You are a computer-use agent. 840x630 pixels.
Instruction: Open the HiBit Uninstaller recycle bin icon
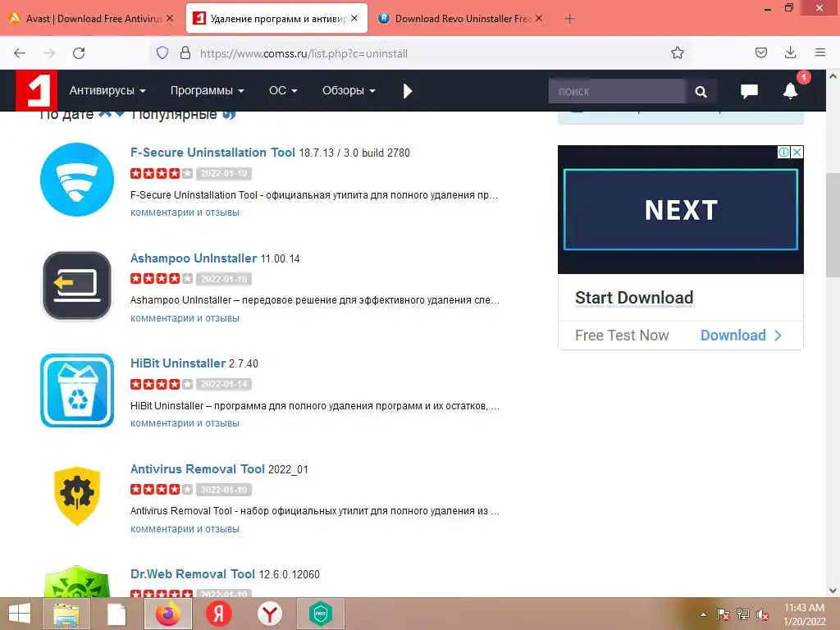tap(77, 390)
